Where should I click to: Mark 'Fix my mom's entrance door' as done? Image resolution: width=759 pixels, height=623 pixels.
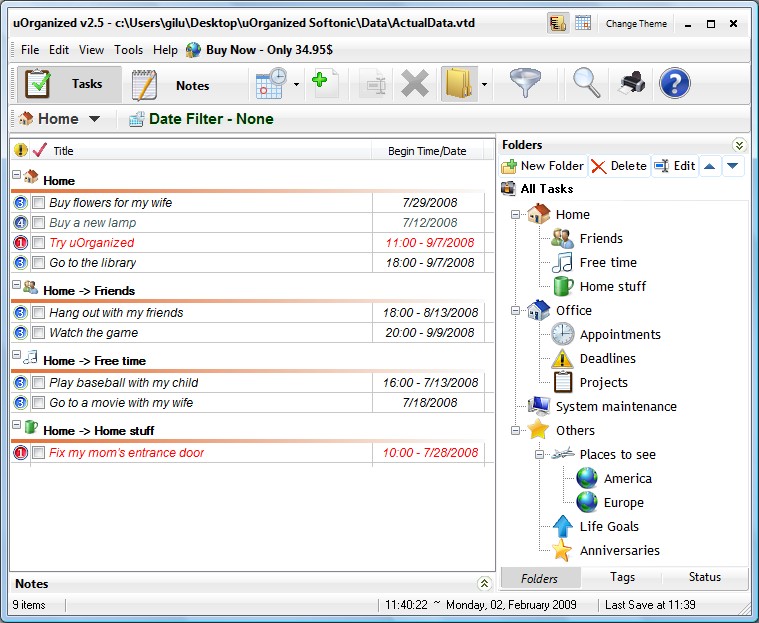[x=38, y=453]
